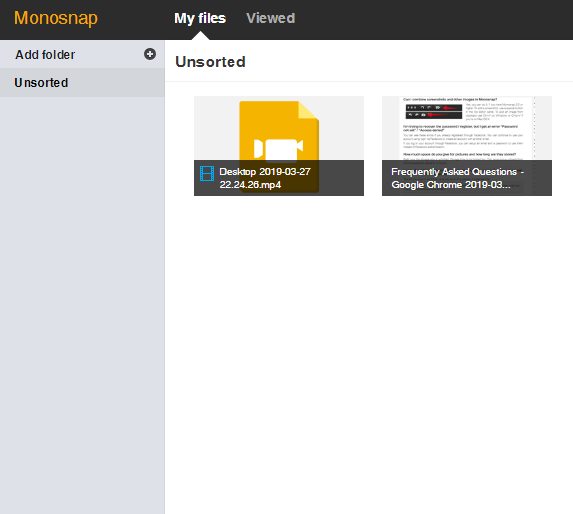Click empty white area below the file thumbnails

click(x=369, y=347)
